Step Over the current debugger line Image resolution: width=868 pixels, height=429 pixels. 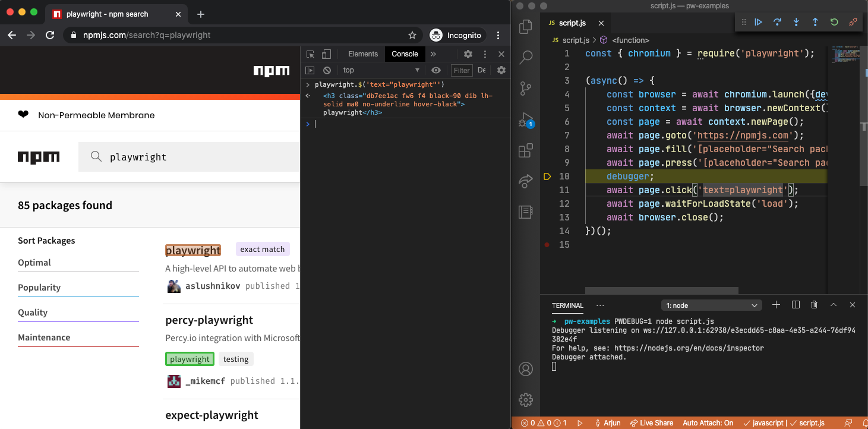click(777, 22)
